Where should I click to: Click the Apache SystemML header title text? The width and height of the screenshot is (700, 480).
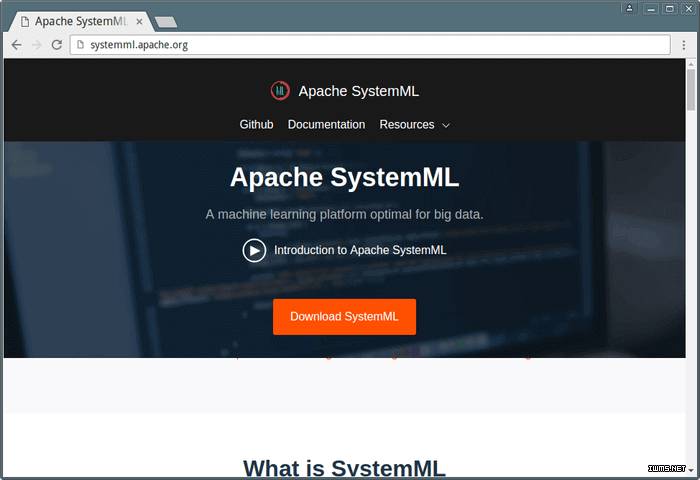pos(358,91)
